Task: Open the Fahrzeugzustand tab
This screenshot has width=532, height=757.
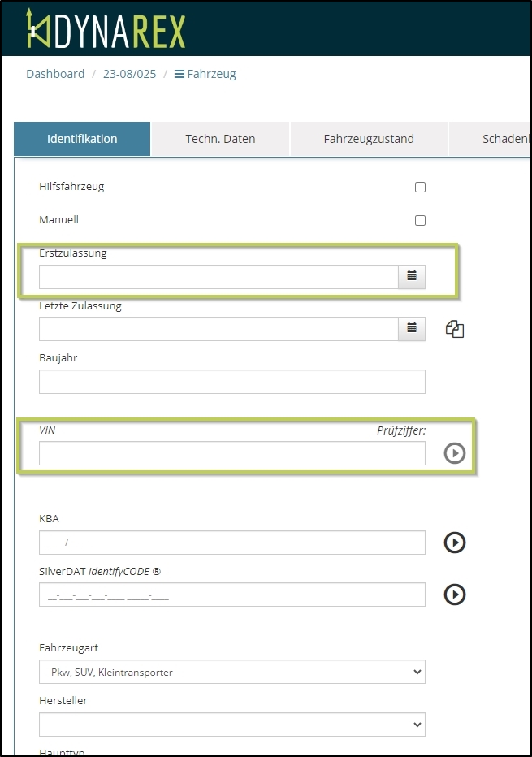Action: [369, 139]
